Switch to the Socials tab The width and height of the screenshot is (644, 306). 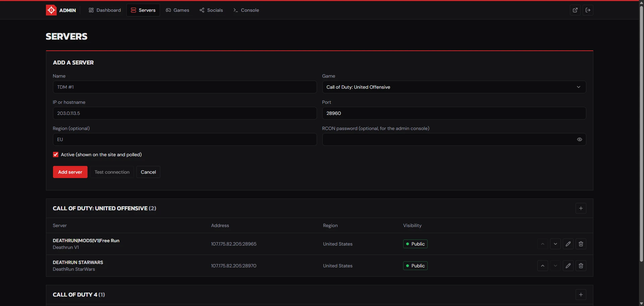point(211,10)
